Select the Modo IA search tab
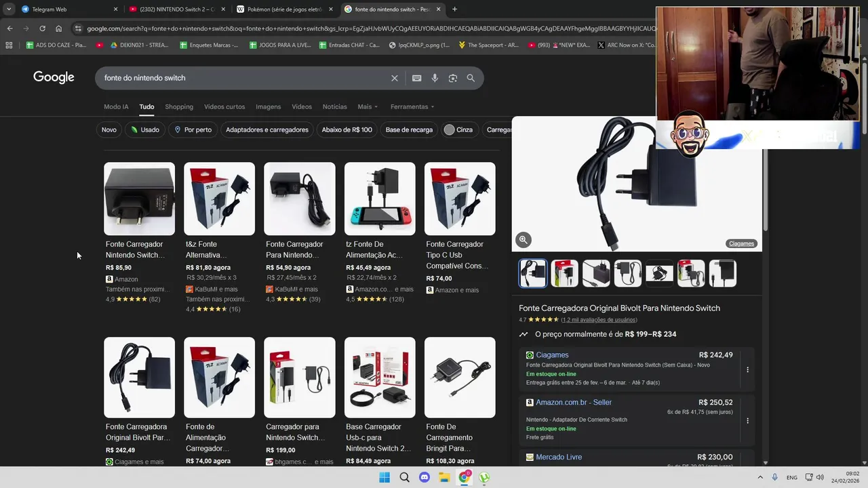 116,106
